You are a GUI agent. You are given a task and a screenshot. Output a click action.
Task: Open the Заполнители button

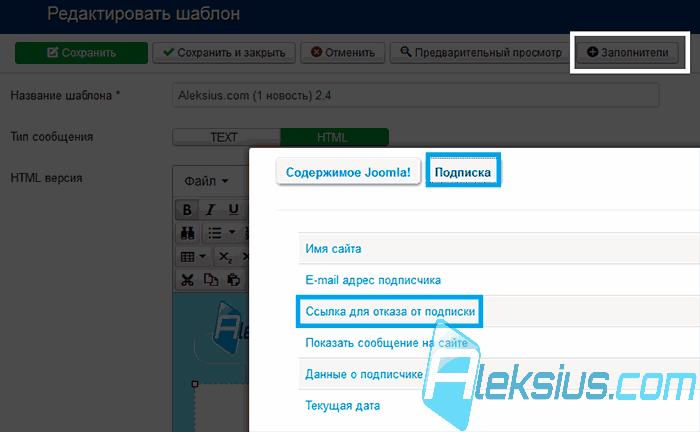coord(627,53)
